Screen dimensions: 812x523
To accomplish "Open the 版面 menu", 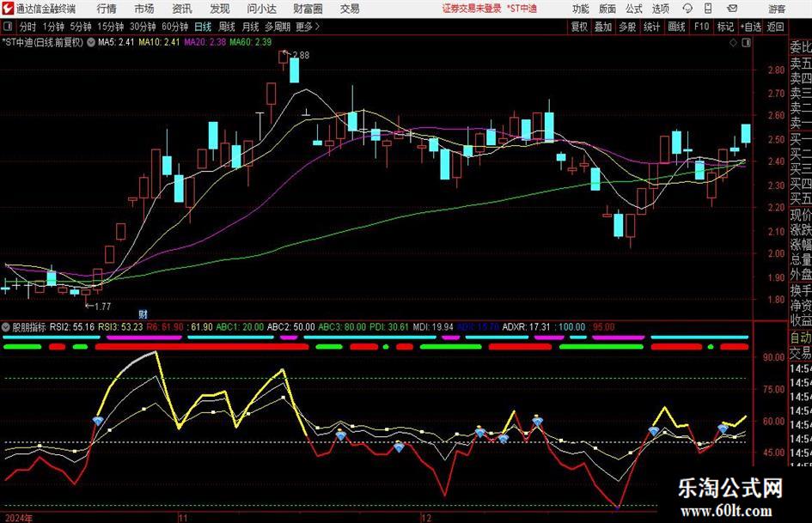I will click(x=607, y=9).
